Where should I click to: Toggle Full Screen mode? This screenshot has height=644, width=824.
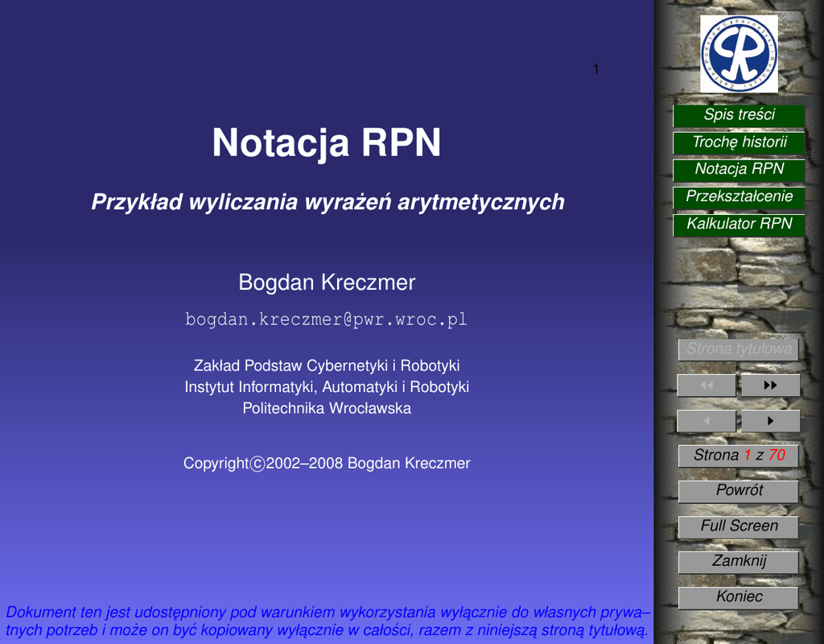click(x=739, y=526)
